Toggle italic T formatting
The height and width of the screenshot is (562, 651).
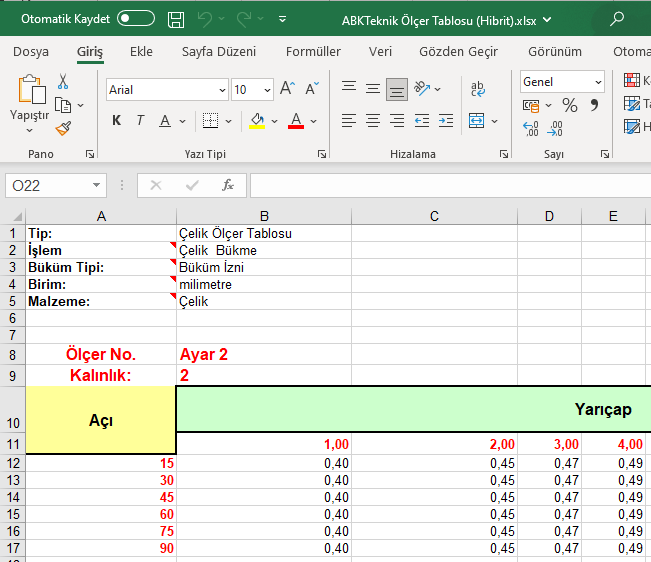(x=140, y=121)
